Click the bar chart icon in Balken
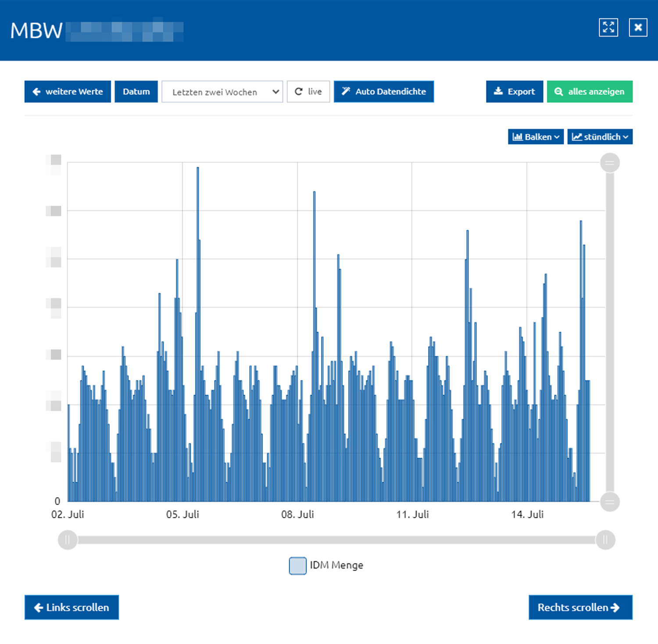This screenshot has height=644, width=658. [x=518, y=137]
